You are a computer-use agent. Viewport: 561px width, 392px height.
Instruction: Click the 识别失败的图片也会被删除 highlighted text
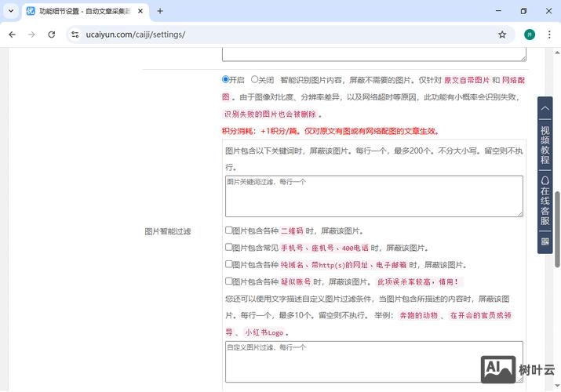(270, 114)
